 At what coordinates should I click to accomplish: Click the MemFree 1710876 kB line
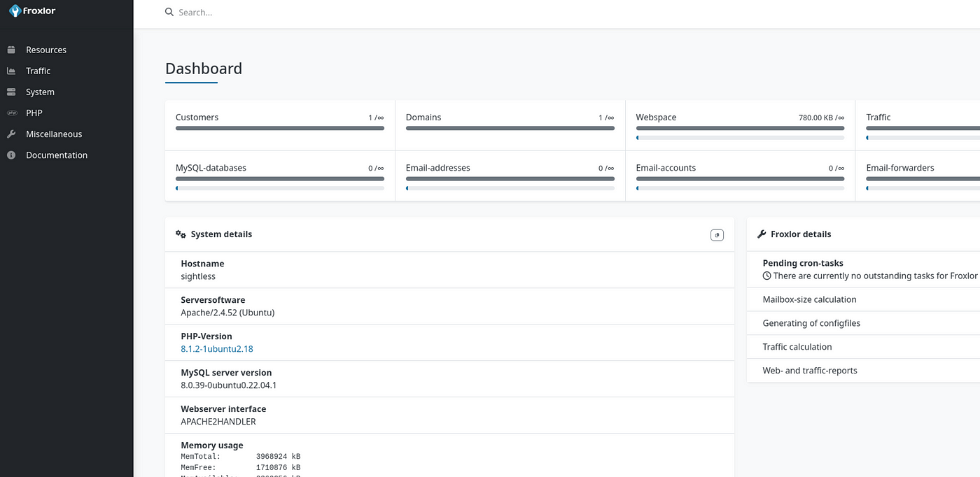[x=241, y=467]
